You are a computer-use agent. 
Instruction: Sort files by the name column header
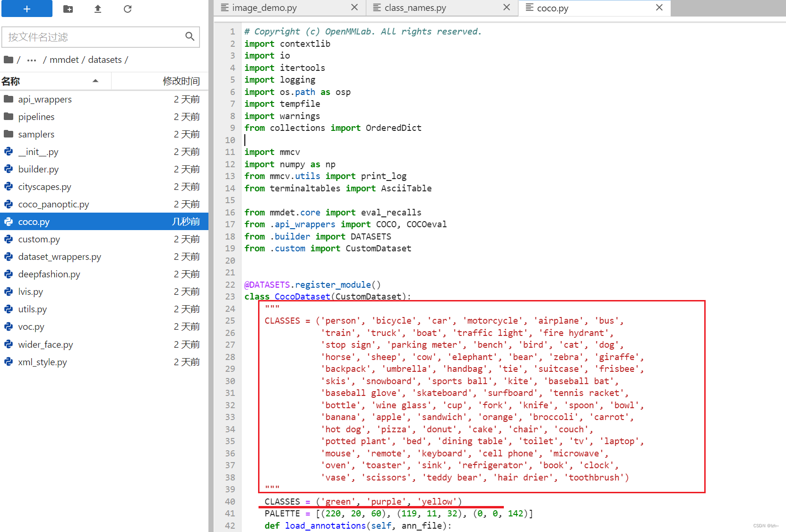coord(55,81)
